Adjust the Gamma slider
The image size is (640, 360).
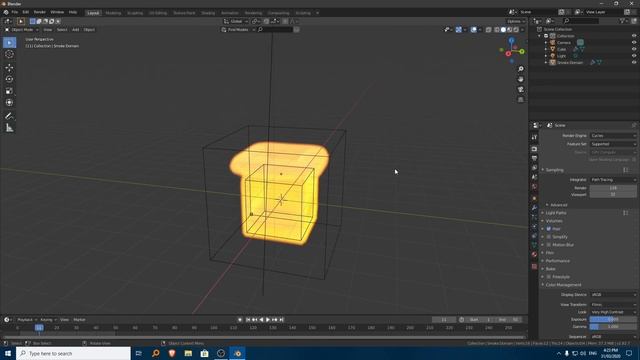[x=613, y=327]
